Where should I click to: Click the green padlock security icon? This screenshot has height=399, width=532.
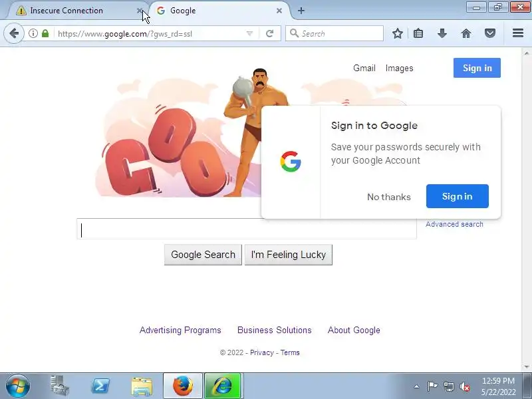click(45, 33)
